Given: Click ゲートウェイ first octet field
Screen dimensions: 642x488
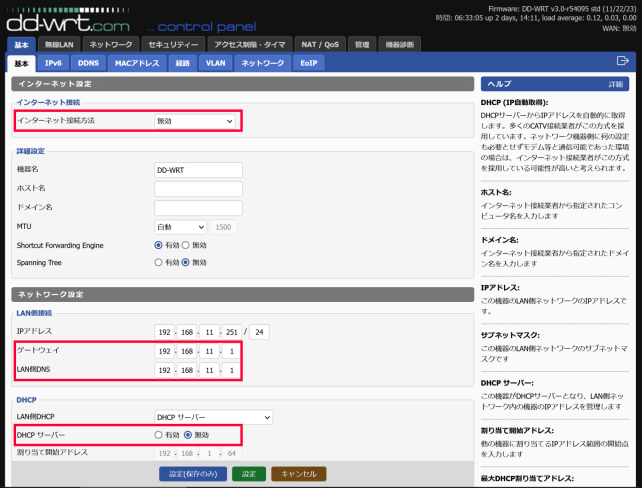Looking at the screenshot, I should pyautogui.click(x=164, y=351).
